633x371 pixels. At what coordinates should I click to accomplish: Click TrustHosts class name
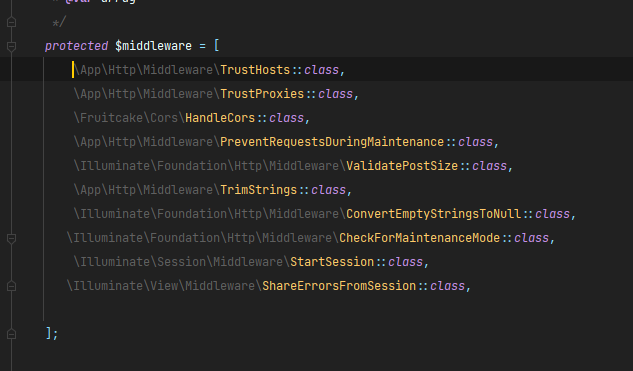coord(255,70)
